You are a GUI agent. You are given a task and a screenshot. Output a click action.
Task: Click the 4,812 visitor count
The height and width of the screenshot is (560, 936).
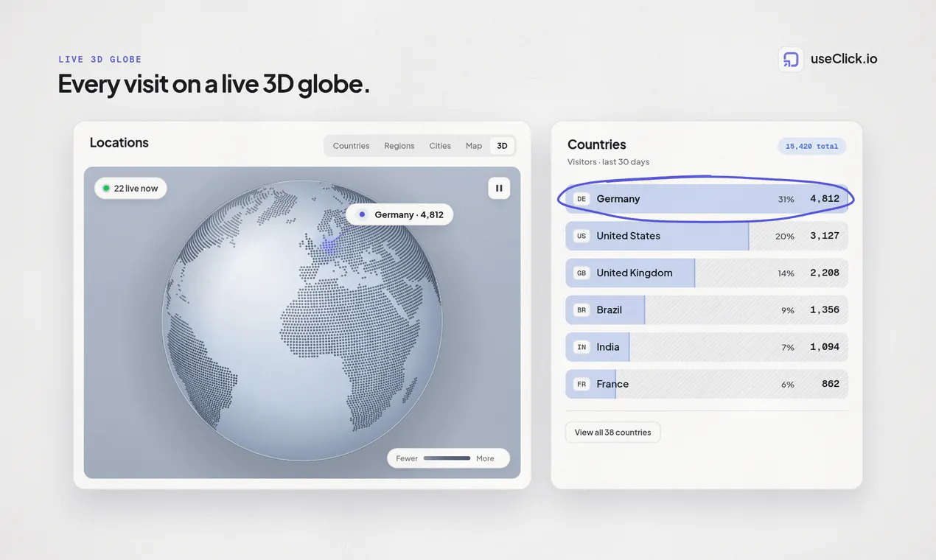pyautogui.click(x=825, y=199)
